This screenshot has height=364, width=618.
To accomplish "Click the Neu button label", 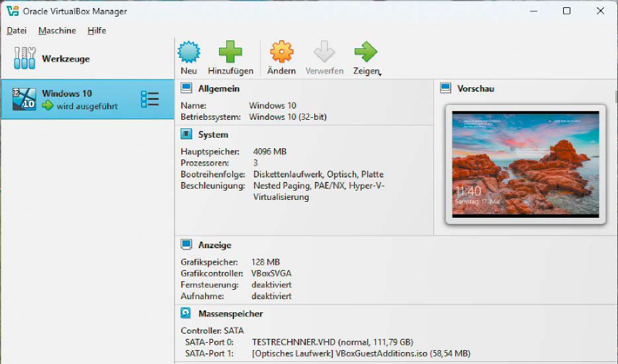I will (x=189, y=71).
